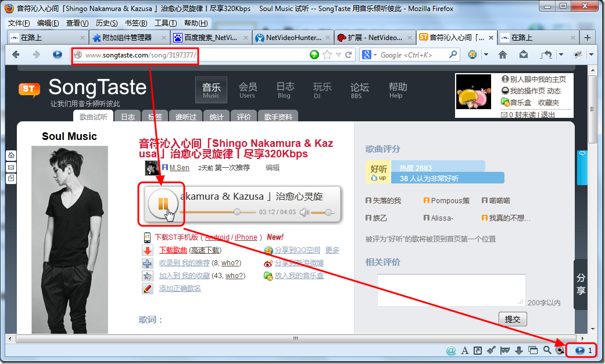
Task: Click the blue NetVideoHunter toolbar button near back/forward
Action: pos(58,55)
